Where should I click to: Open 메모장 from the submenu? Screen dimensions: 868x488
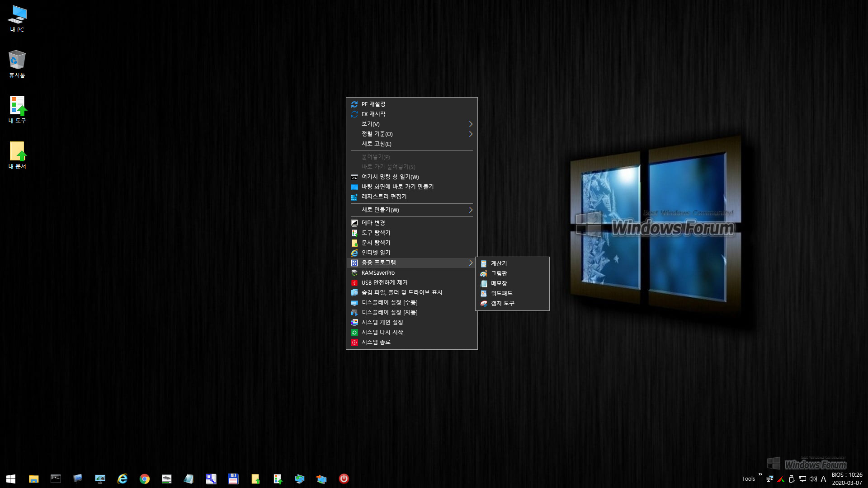tap(513, 283)
